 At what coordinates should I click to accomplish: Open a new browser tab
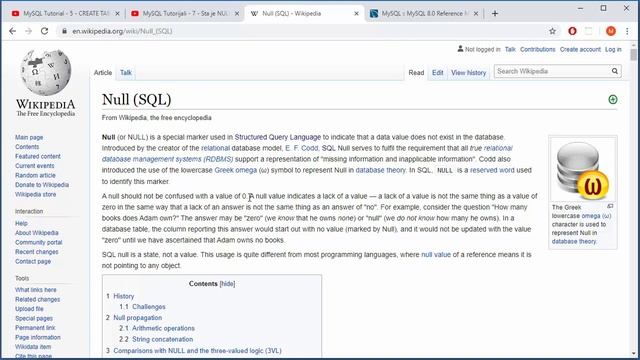point(495,13)
